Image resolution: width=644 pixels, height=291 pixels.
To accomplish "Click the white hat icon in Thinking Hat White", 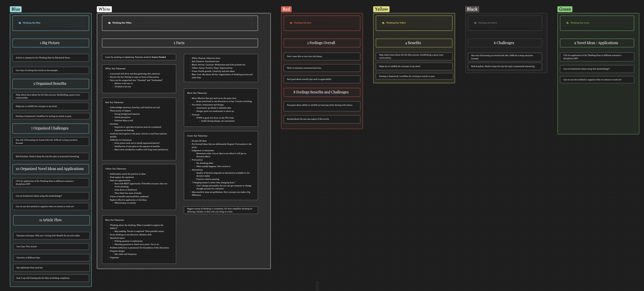I will (109, 23).
